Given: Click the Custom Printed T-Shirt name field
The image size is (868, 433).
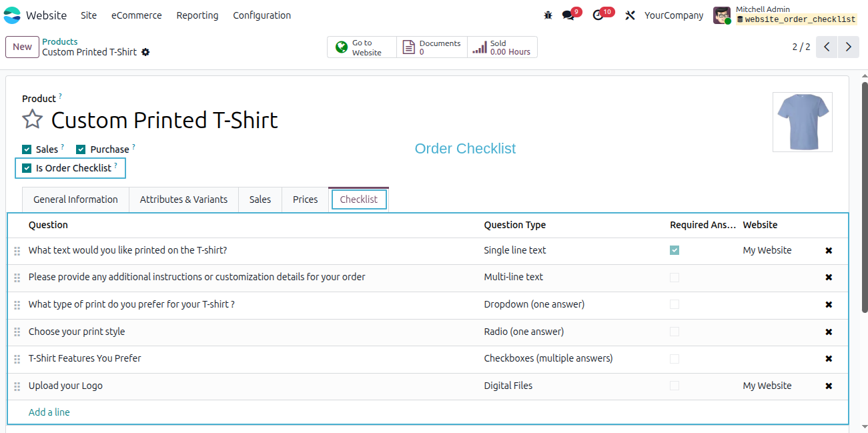Looking at the screenshot, I should point(165,120).
